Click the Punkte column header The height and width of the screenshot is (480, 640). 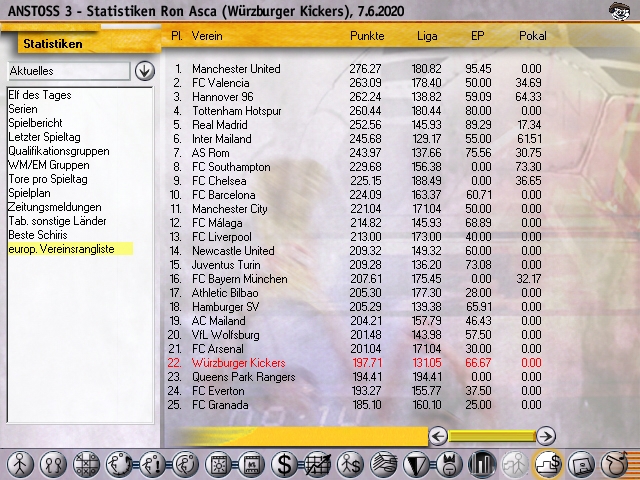tap(367, 36)
